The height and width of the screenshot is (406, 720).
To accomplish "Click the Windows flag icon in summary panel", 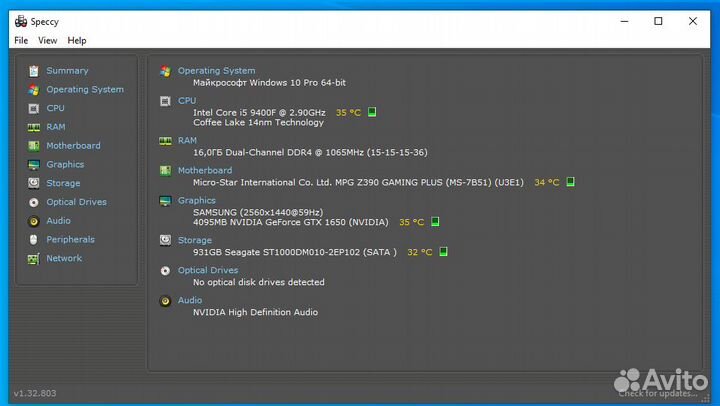I will pyautogui.click(x=165, y=71).
